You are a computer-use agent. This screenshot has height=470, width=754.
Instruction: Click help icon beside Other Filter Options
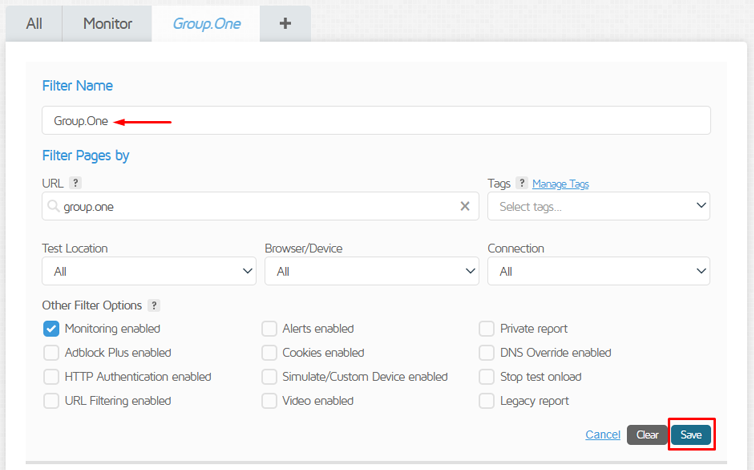[154, 305]
